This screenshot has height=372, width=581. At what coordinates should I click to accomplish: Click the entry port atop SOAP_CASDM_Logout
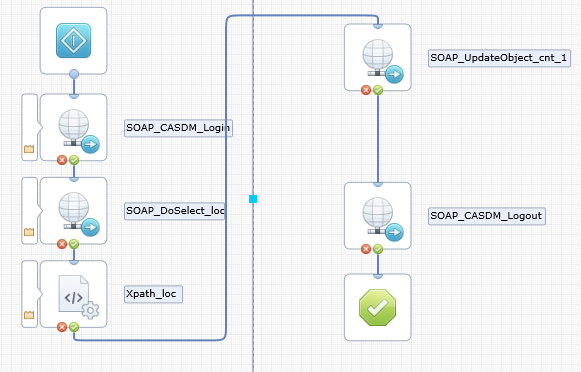click(x=378, y=184)
